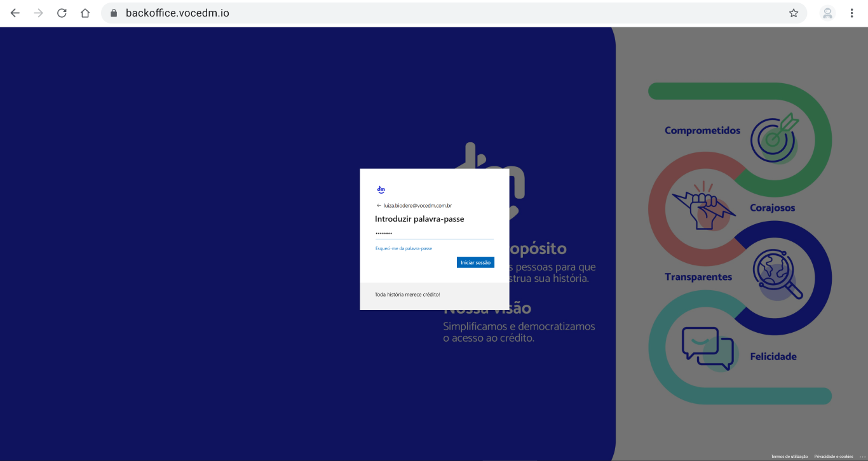
Task: Open the Esqueci-me da palavra-passe link
Action: 403,248
